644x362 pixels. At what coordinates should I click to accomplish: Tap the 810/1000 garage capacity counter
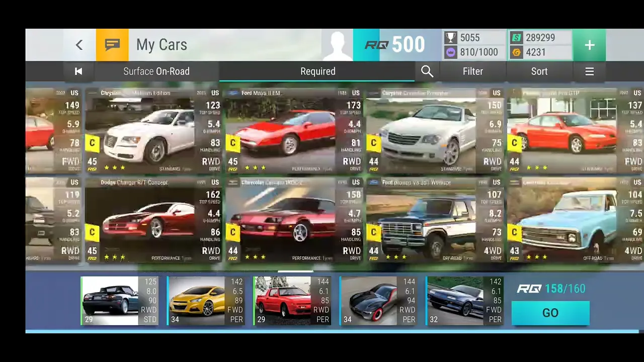click(x=479, y=52)
